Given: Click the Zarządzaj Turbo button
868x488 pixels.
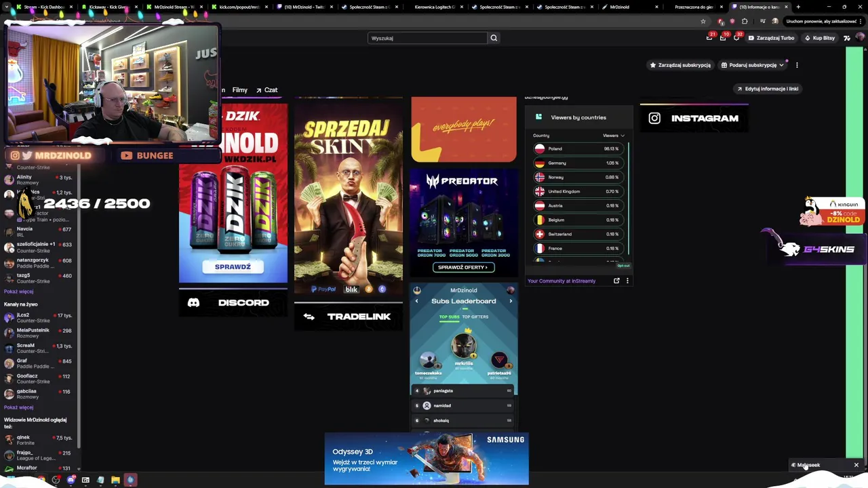Looking at the screenshot, I should [771, 38].
